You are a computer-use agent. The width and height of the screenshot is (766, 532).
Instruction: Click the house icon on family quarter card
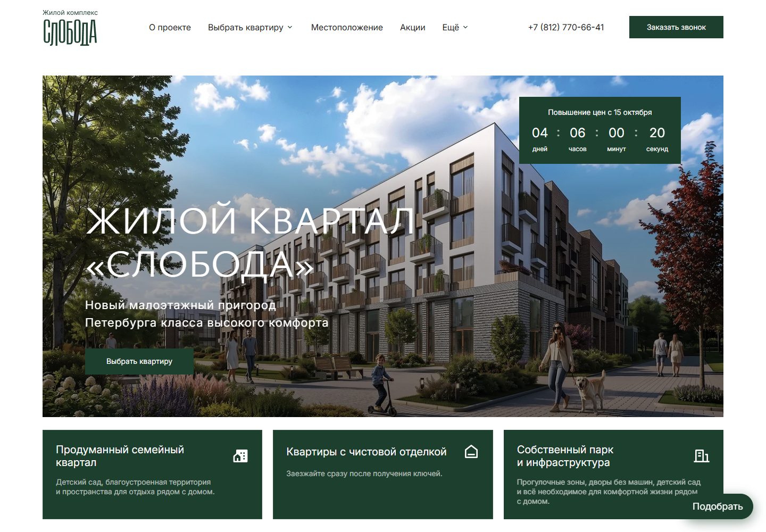[x=240, y=456]
